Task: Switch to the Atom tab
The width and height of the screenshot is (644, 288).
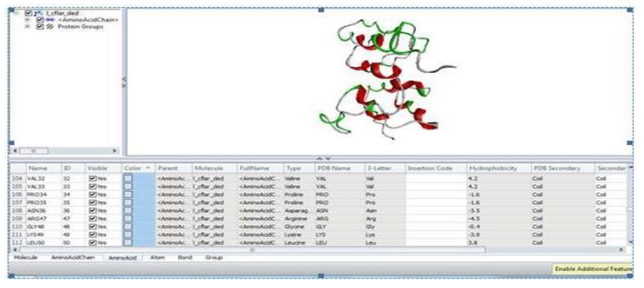Action: pyautogui.click(x=157, y=257)
